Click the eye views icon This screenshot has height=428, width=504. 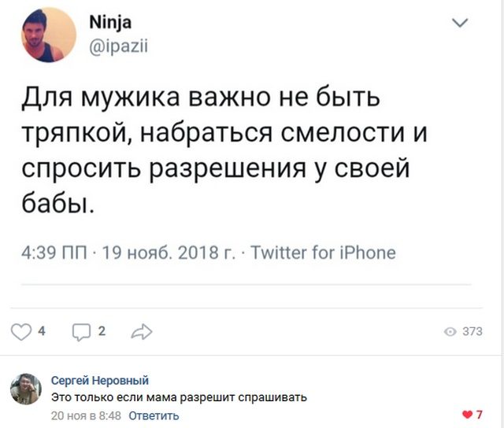450,332
